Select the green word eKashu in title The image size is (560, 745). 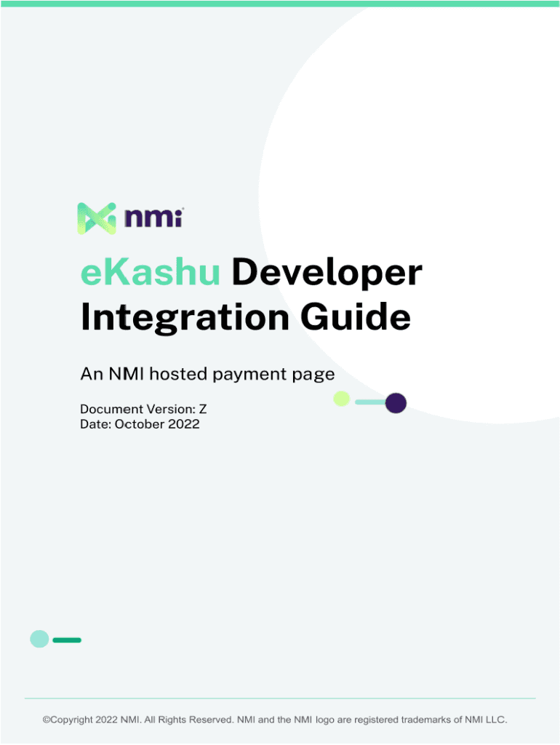pyautogui.click(x=151, y=274)
